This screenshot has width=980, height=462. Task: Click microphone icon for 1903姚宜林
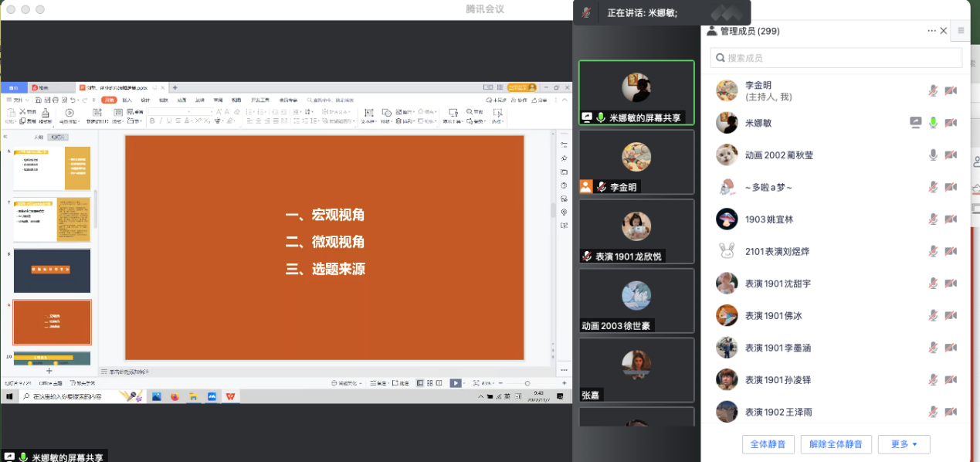[933, 219]
